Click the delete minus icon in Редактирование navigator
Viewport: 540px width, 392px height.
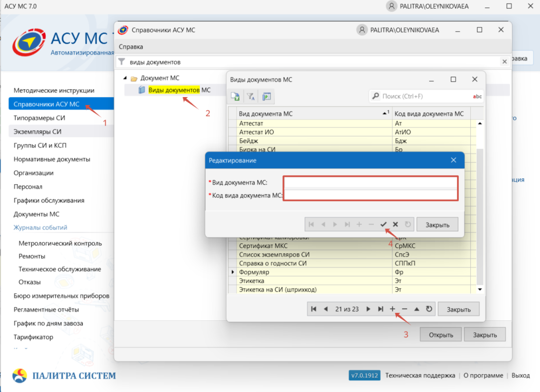click(x=371, y=225)
